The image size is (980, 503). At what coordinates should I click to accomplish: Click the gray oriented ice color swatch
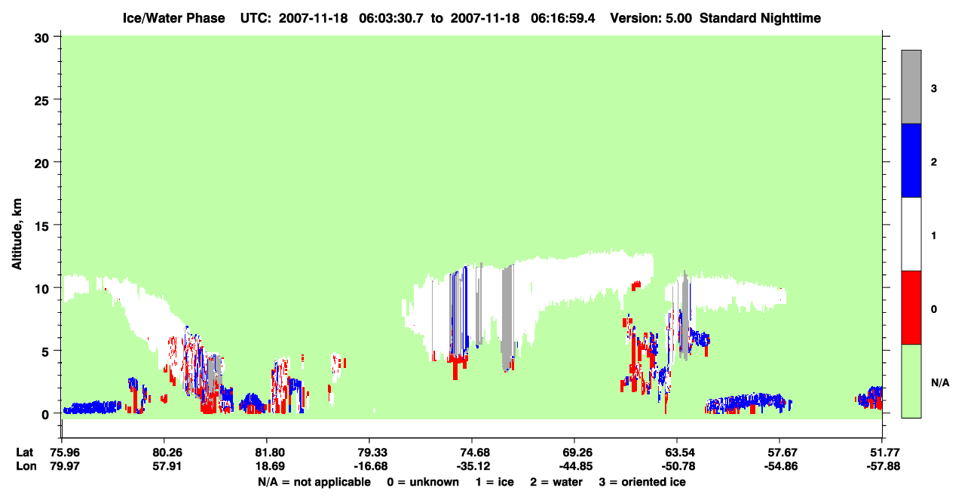tap(911, 87)
